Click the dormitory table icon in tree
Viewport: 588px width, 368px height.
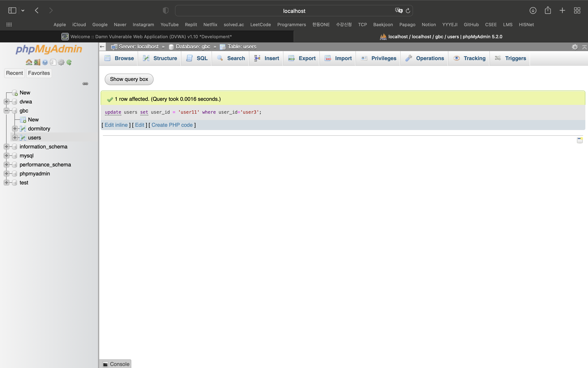[x=23, y=129]
